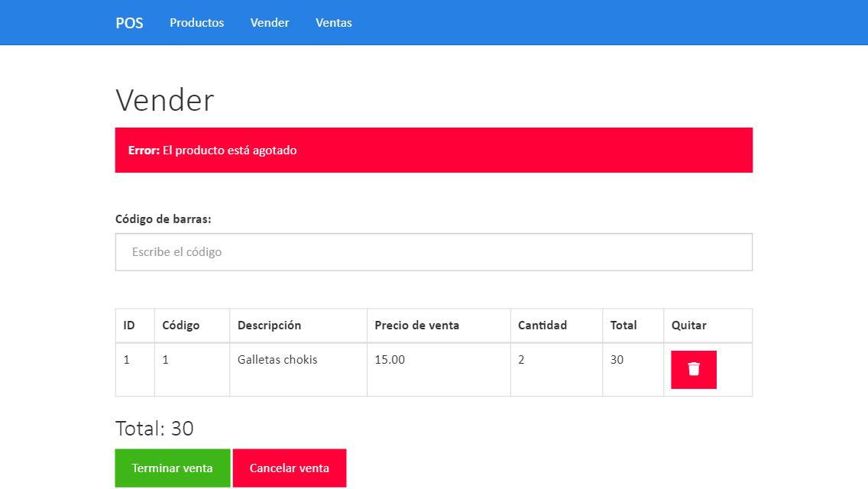Screen dimensions: 868x489
Task: Click the red error alert banner
Action: point(433,151)
